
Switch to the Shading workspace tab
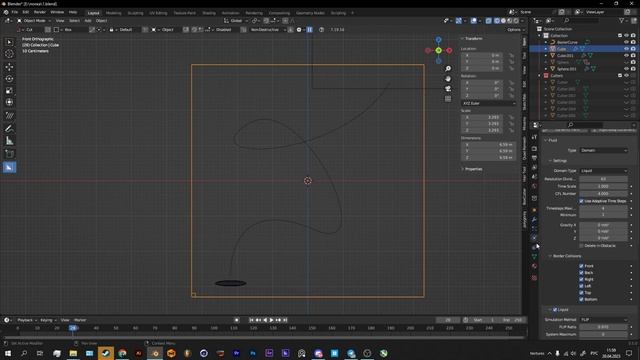[209, 13]
